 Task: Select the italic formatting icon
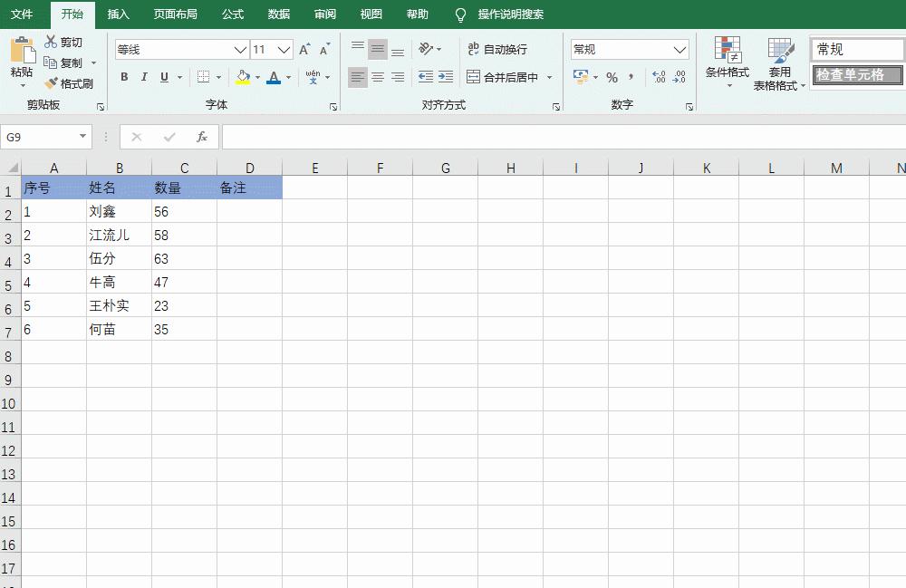coord(144,77)
